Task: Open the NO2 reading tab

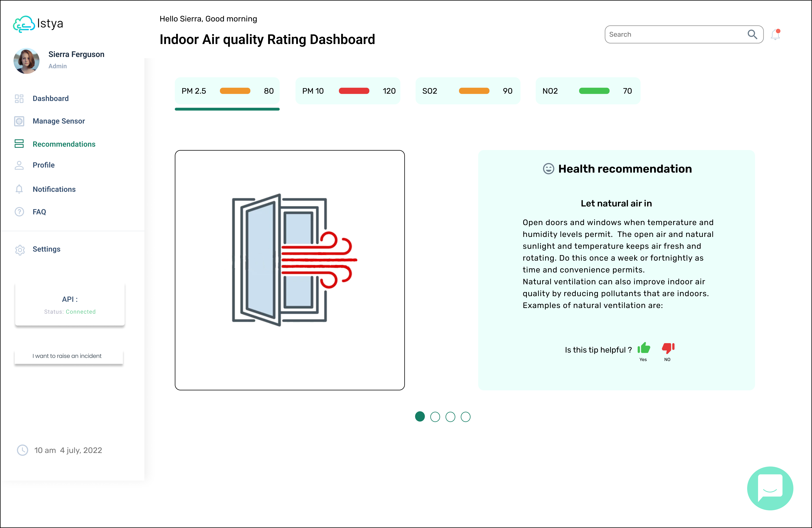Action: [x=588, y=91]
